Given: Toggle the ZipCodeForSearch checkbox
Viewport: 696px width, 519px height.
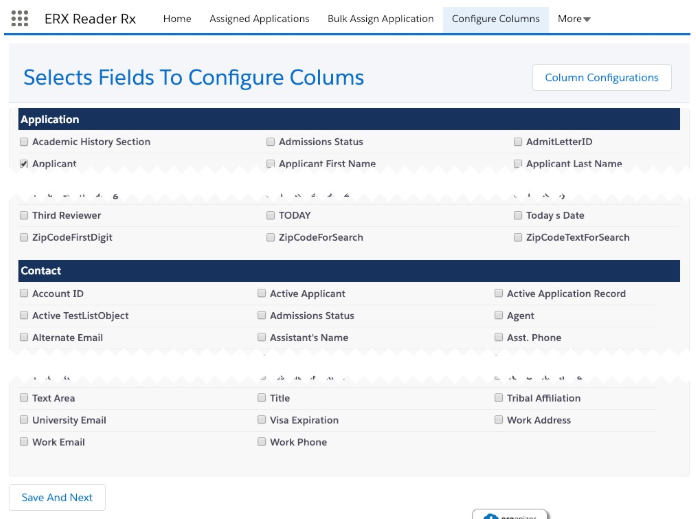Looking at the screenshot, I should (x=271, y=238).
